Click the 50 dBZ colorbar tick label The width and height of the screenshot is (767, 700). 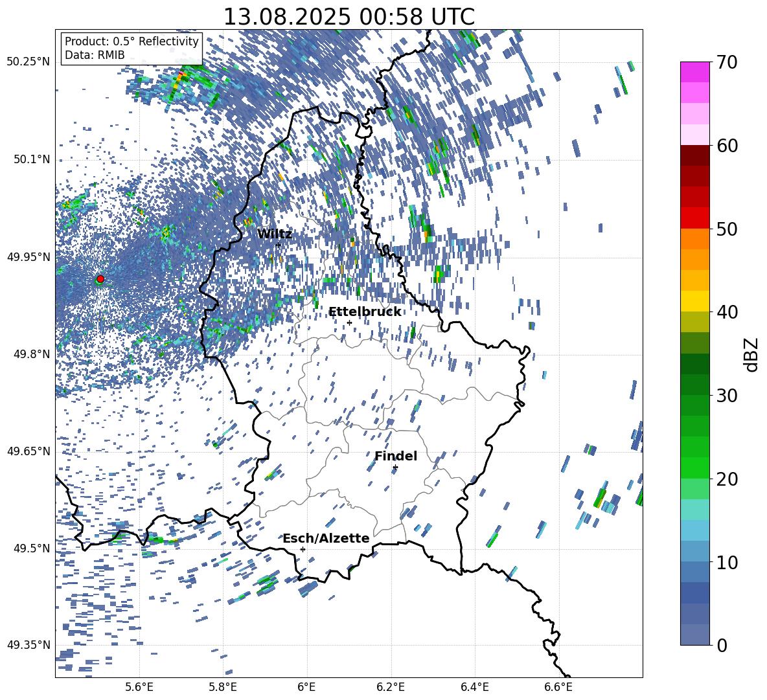[x=727, y=229]
